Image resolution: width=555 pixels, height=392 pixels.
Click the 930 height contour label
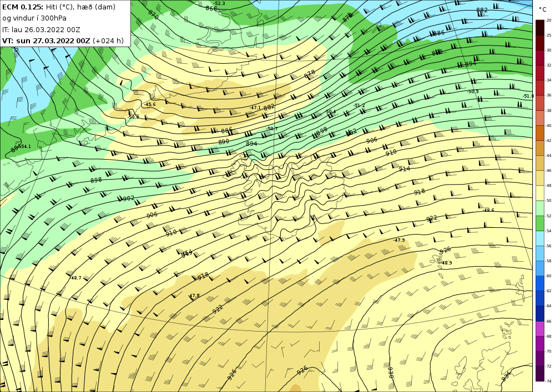tap(391, 372)
